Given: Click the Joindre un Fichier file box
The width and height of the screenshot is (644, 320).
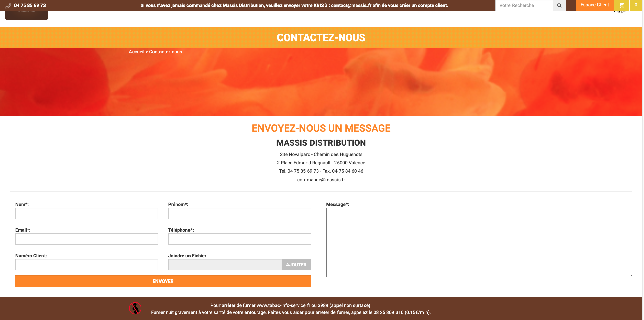Looking at the screenshot, I should point(225,265).
